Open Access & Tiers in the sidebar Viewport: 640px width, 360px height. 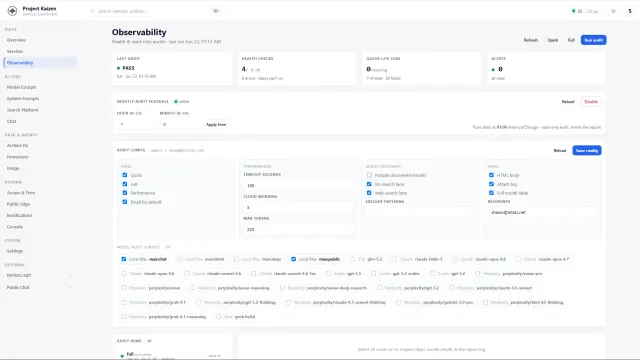tap(40, 193)
